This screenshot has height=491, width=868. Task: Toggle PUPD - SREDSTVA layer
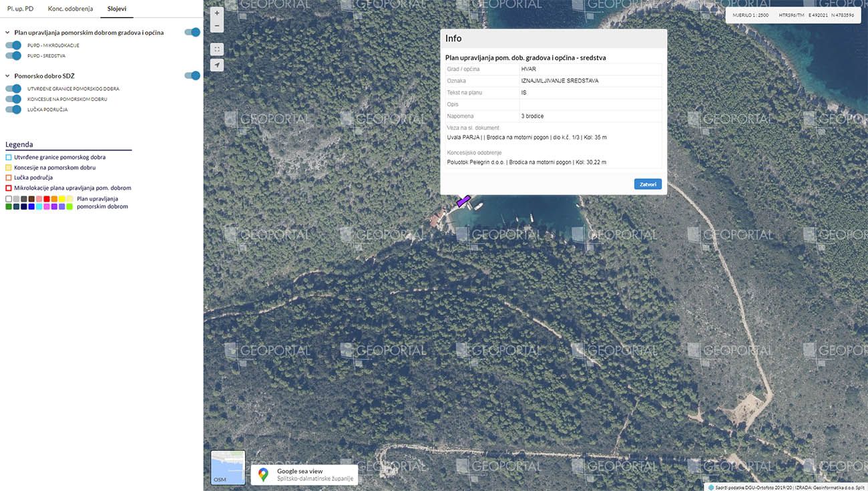point(13,55)
